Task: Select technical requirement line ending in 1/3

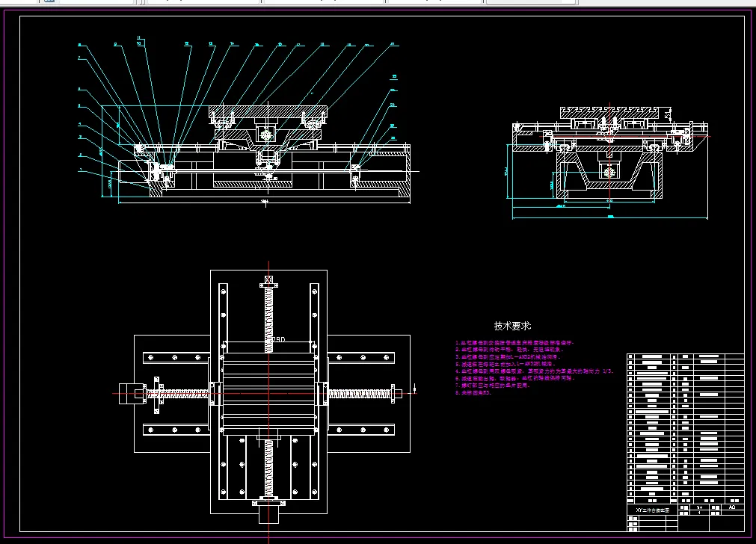Action: point(534,371)
